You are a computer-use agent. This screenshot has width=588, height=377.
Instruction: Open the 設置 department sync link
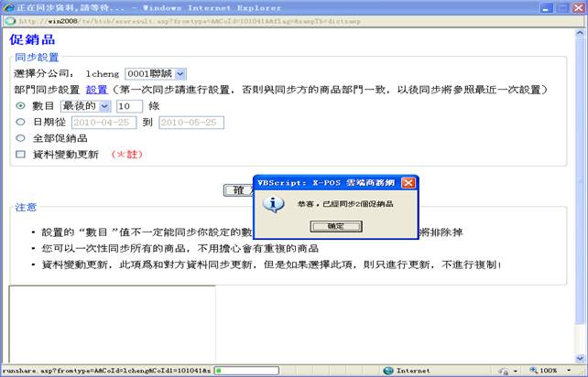pyautogui.click(x=96, y=90)
